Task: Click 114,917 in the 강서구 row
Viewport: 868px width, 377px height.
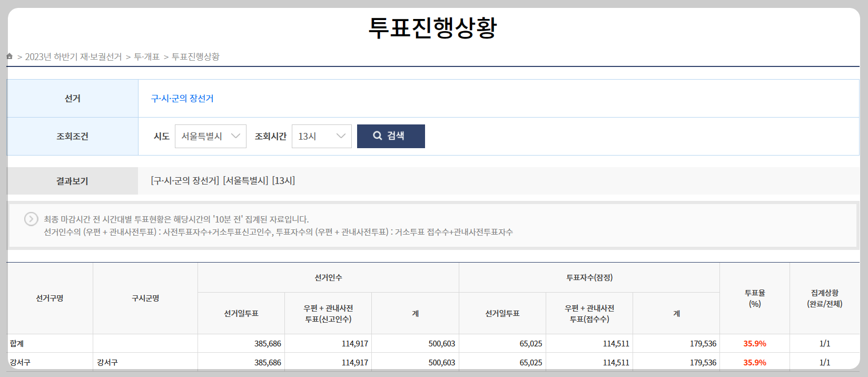Action: click(x=355, y=363)
